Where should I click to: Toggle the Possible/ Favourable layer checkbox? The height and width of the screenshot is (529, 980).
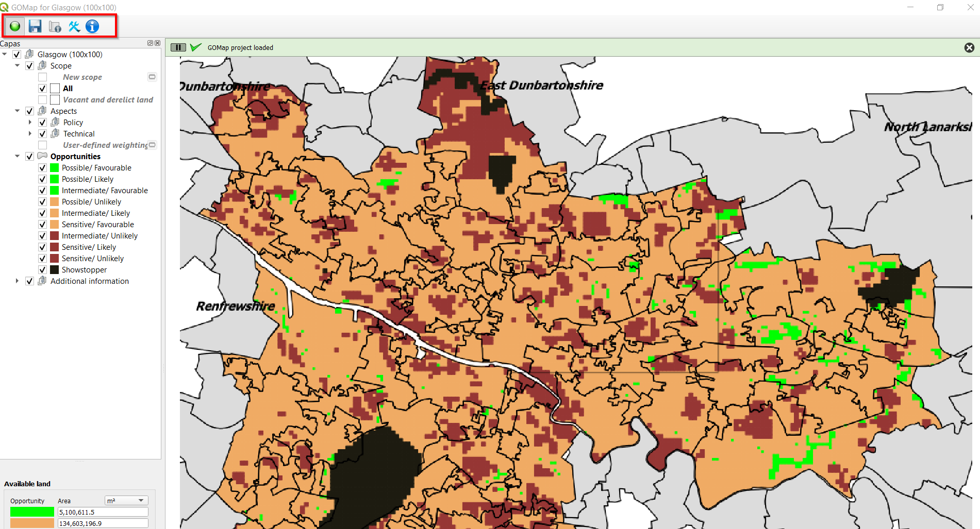click(42, 168)
